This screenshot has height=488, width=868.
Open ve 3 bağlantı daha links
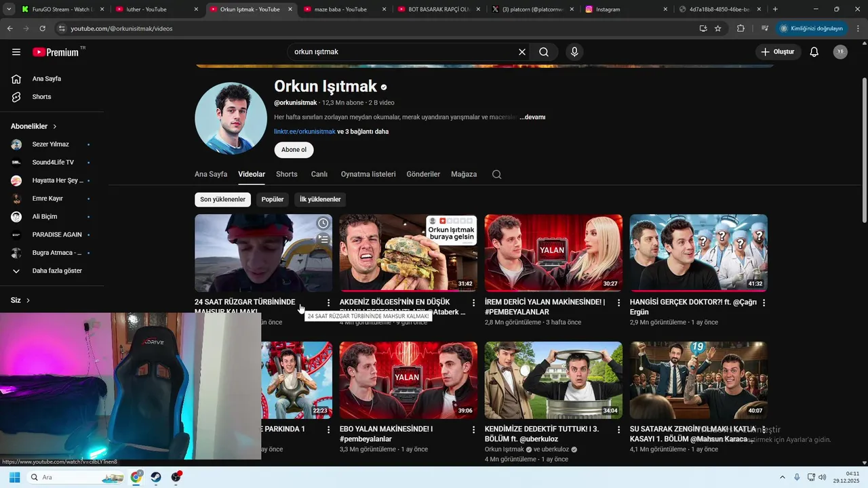(x=363, y=131)
